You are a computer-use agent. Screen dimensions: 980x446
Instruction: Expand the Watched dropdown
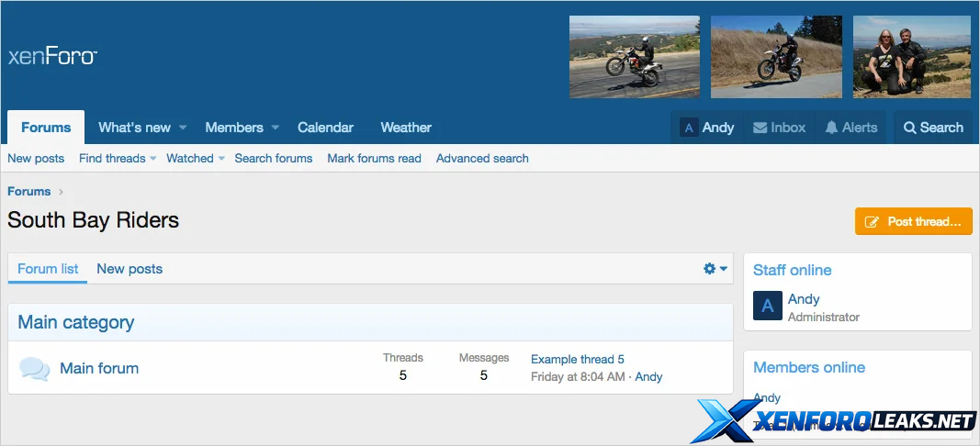(221, 159)
